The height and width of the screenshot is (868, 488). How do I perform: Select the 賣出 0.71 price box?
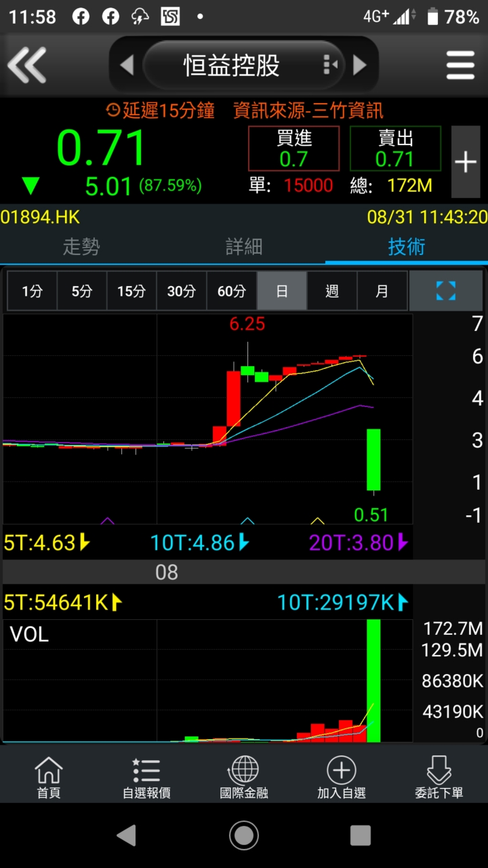pyautogui.click(x=395, y=149)
